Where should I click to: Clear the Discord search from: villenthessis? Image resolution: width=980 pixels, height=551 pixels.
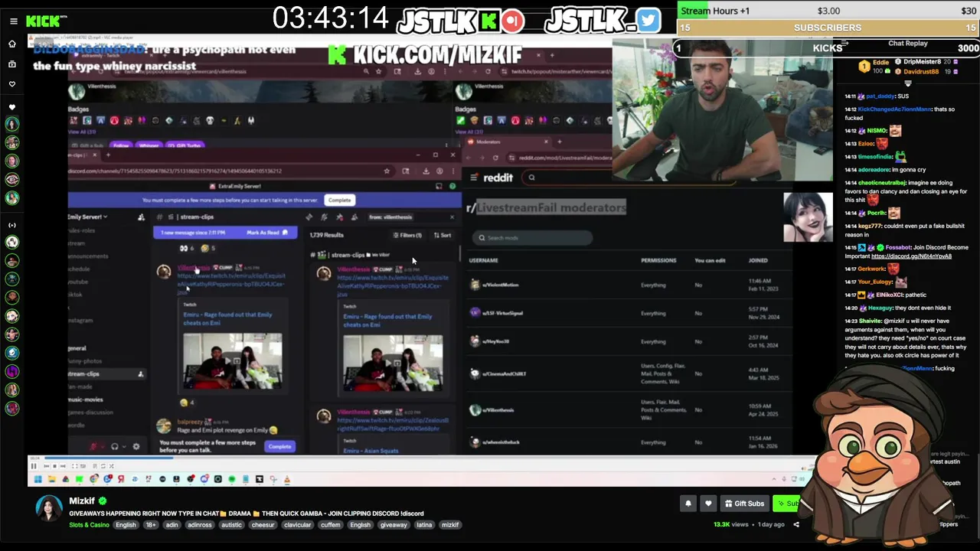(452, 217)
